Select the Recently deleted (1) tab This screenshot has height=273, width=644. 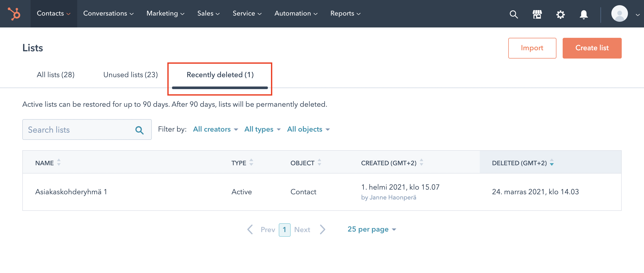220,75
